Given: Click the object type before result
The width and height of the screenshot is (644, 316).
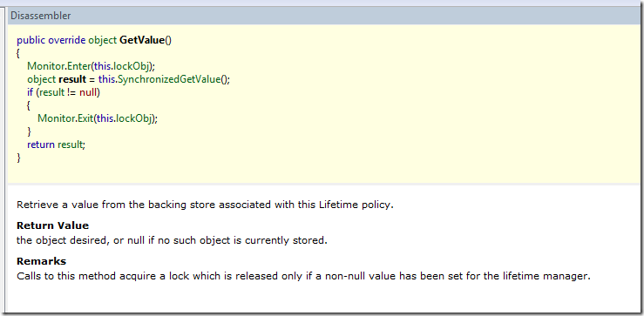Looking at the screenshot, I should point(42,79).
